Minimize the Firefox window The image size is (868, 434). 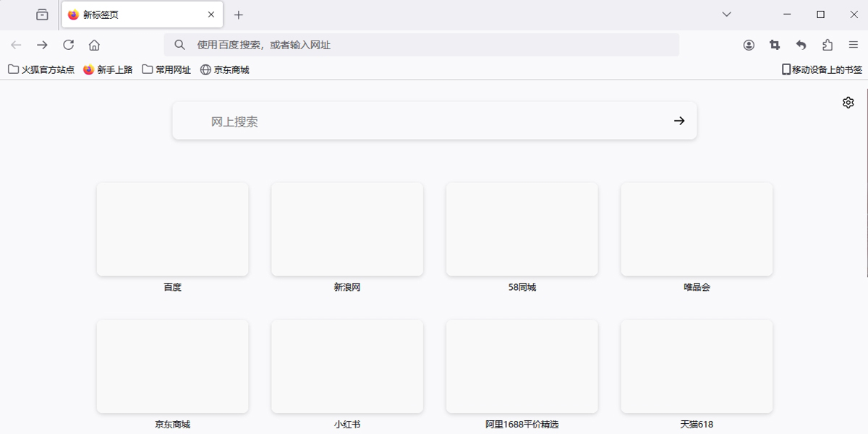[787, 14]
